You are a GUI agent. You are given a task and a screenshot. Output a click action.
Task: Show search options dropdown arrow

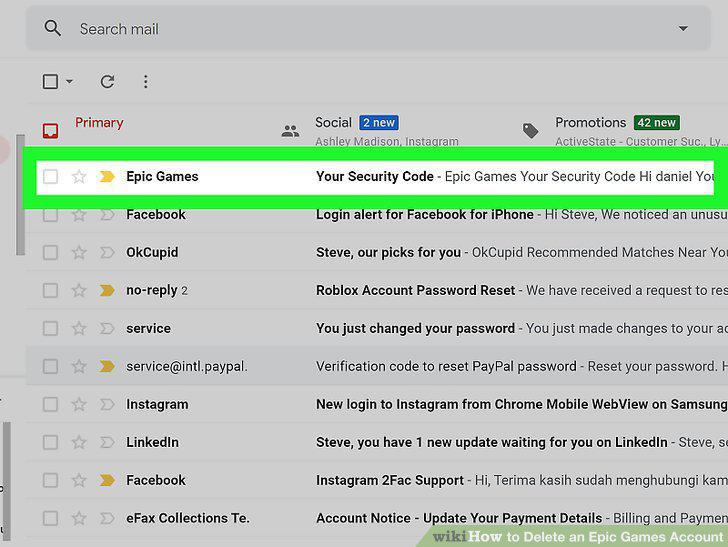(683, 28)
